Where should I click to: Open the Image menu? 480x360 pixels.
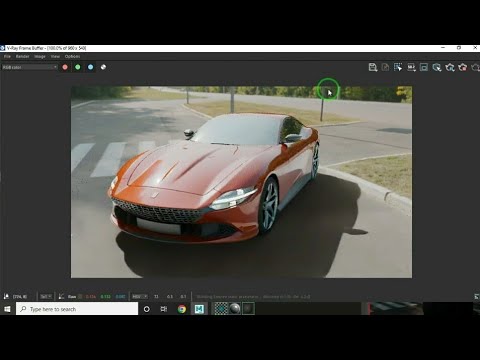(40, 56)
